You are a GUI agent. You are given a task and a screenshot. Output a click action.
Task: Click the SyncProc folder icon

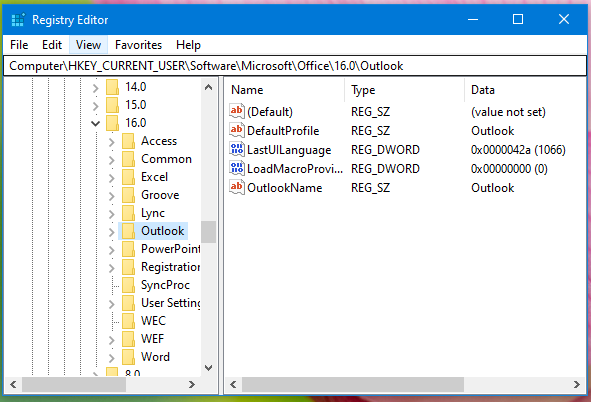(x=128, y=285)
